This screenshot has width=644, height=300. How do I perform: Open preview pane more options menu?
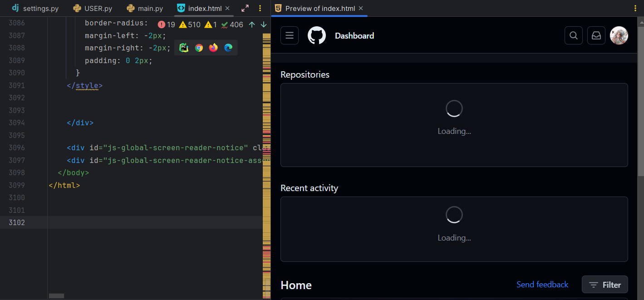click(x=635, y=8)
